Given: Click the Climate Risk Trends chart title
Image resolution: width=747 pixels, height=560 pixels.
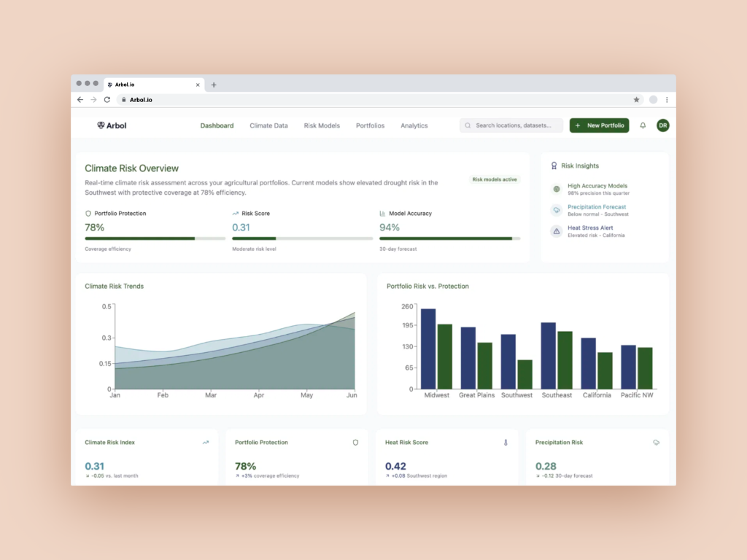Looking at the screenshot, I should (x=115, y=286).
